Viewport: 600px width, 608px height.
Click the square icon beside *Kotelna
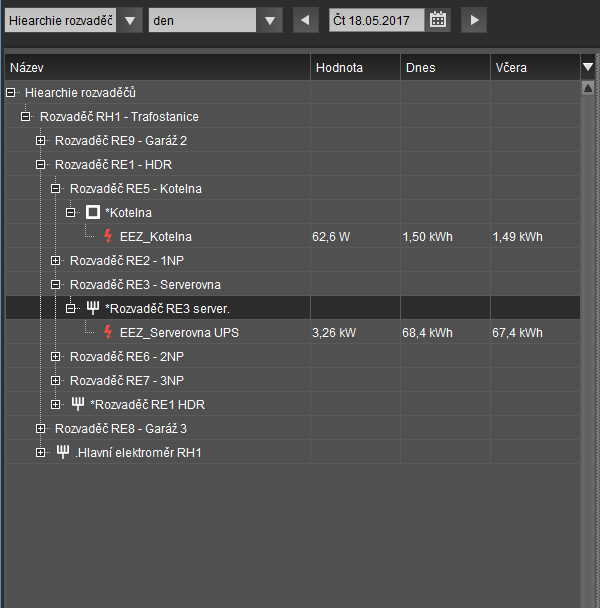click(x=93, y=213)
